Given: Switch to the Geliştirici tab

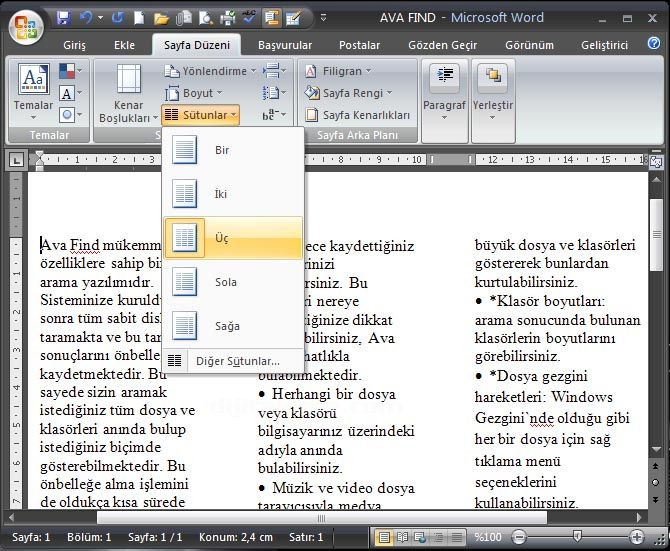Looking at the screenshot, I should tap(604, 45).
